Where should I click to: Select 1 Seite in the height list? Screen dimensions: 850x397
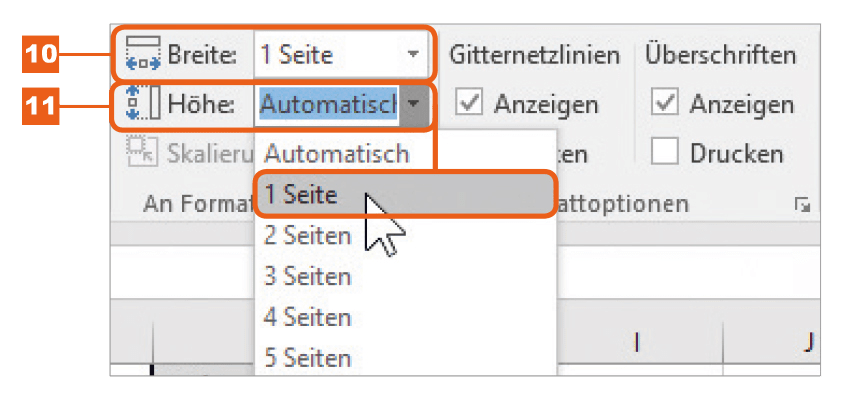(405, 195)
